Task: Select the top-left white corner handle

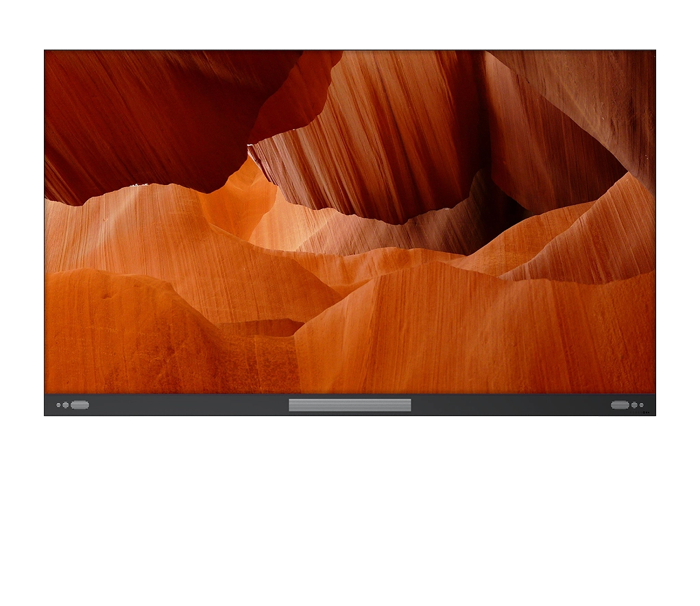Action: pos(41,47)
